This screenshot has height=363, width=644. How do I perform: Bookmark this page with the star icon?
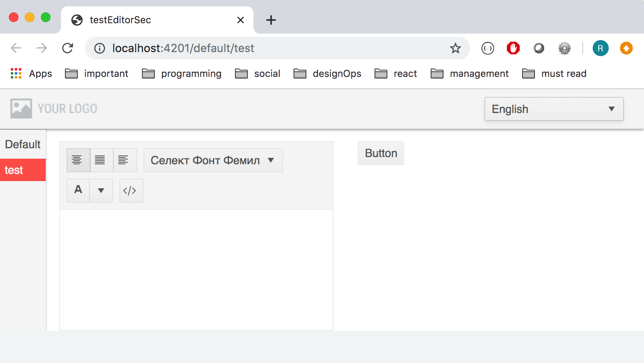click(456, 48)
